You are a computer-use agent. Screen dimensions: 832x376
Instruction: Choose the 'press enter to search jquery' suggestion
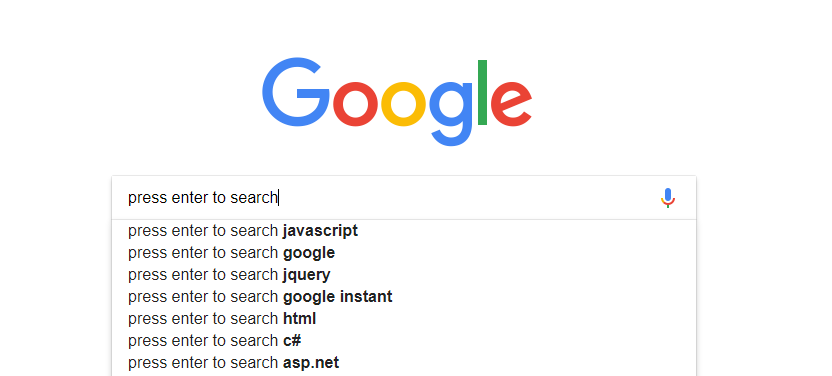tap(404, 275)
